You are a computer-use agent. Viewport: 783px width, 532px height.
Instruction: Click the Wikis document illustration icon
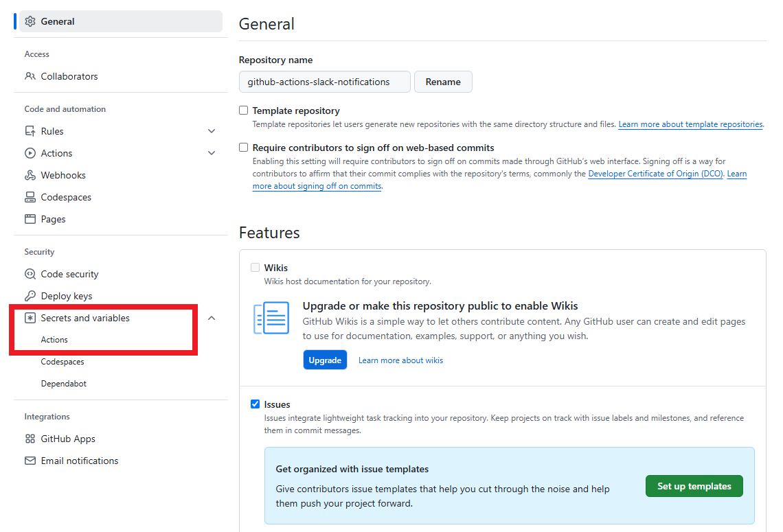point(271,318)
